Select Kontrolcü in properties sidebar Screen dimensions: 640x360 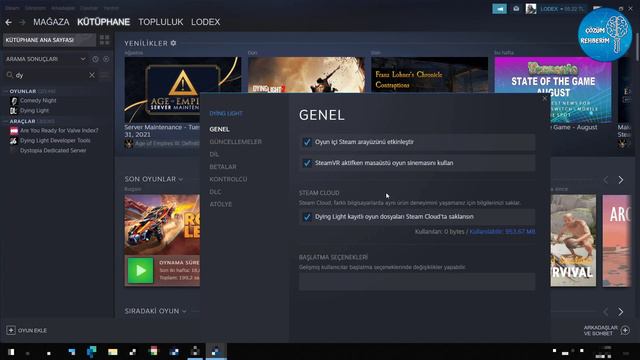point(228,179)
